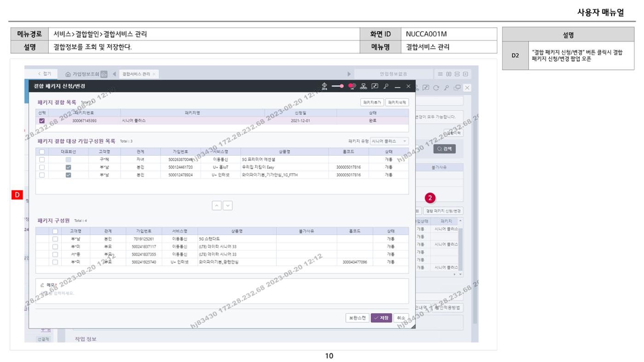Click the popup resize grip at bottom-right corner

(412, 326)
